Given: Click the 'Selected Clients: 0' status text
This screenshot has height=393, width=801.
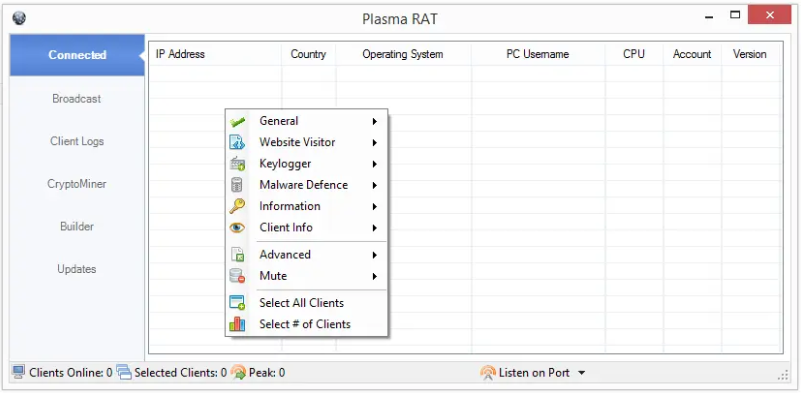Looking at the screenshot, I should (180, 373).
